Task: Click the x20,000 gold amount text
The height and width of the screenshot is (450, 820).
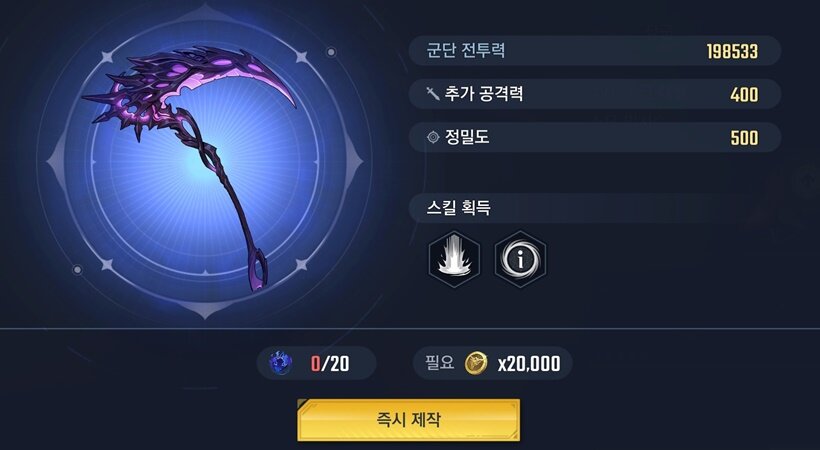Action: pos(529,363)
